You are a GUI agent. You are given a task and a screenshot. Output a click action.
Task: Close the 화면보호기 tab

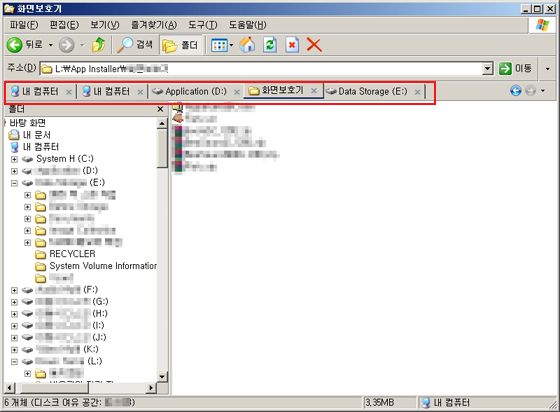point(314,91)
